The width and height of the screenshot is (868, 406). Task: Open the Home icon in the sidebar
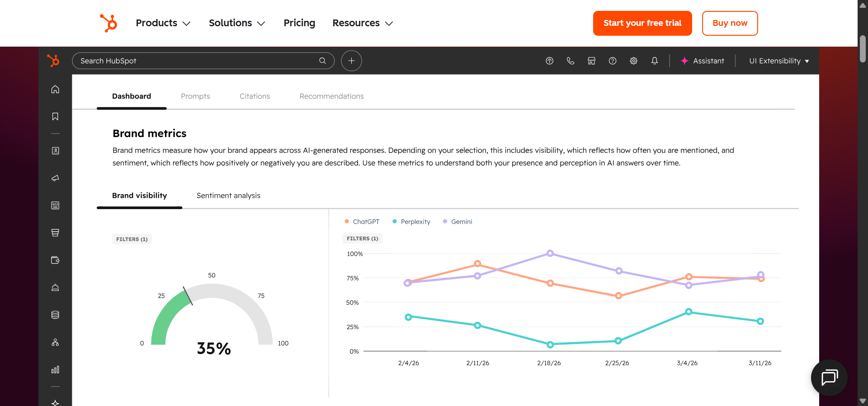[55, 89]
